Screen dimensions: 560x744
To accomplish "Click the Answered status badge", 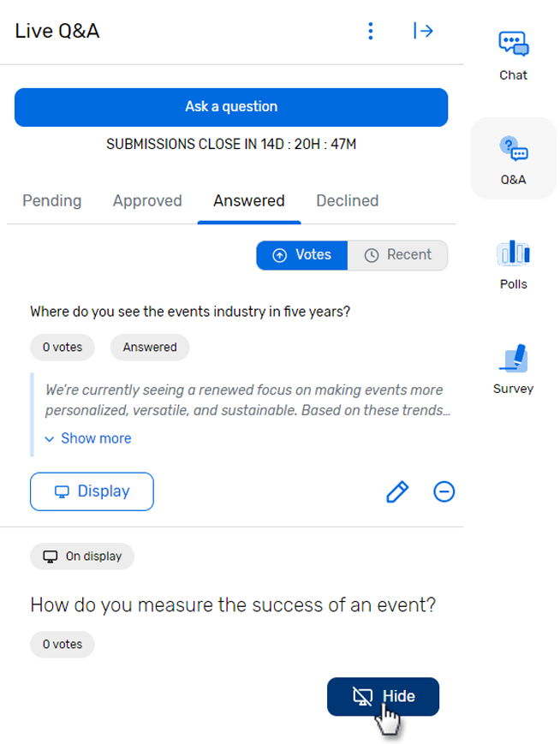I will click(x=150, y=348).
